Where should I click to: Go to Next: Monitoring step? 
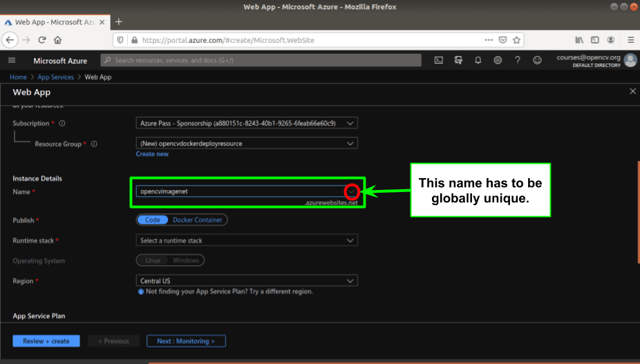[x=186, y=341]
